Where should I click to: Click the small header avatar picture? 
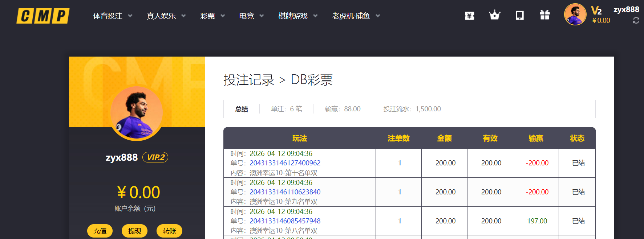tap(575, 15)
